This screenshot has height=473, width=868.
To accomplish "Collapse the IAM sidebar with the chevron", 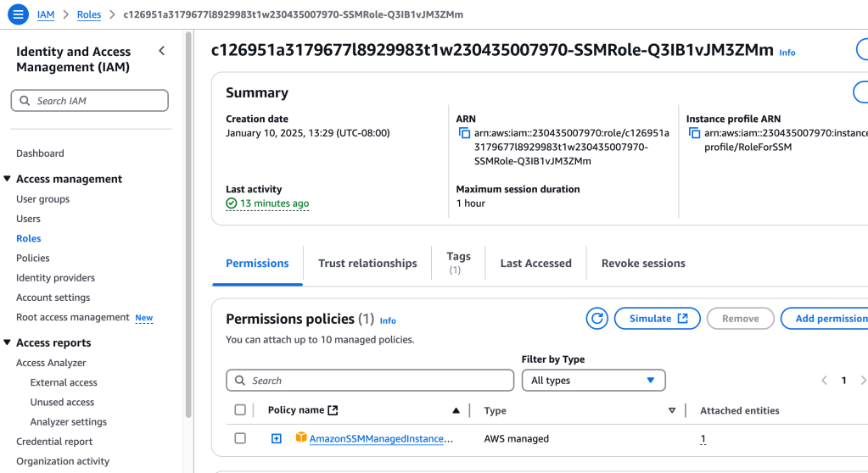I will point(162,52).
